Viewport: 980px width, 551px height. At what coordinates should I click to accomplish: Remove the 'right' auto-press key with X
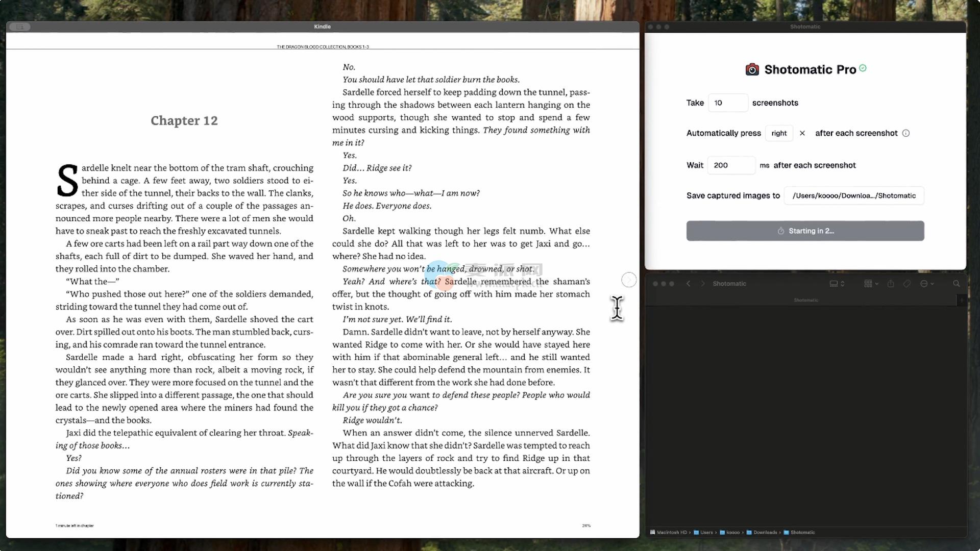click(802, 133)
